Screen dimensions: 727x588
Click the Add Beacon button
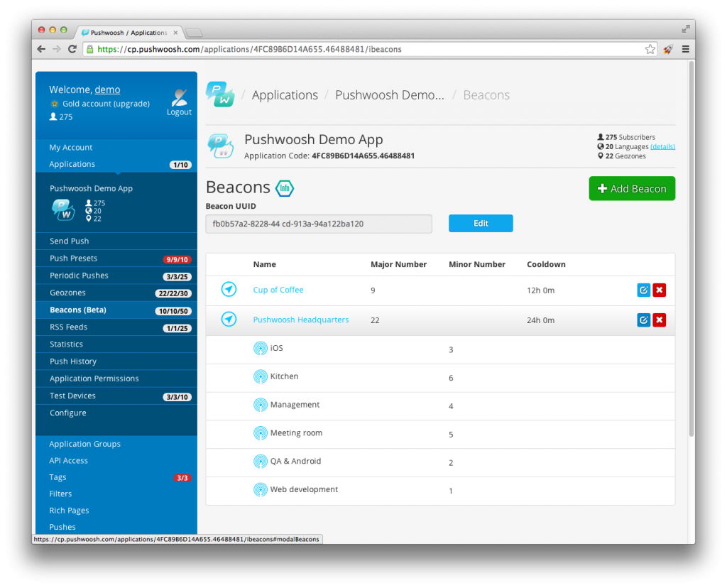click(x=632, y=188)
